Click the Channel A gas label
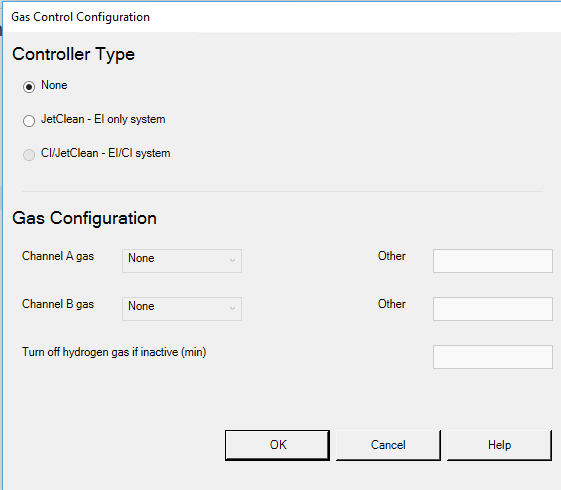The width and height of the screenshot is (561, 490). pyautogui.click(x=58, y=256)
